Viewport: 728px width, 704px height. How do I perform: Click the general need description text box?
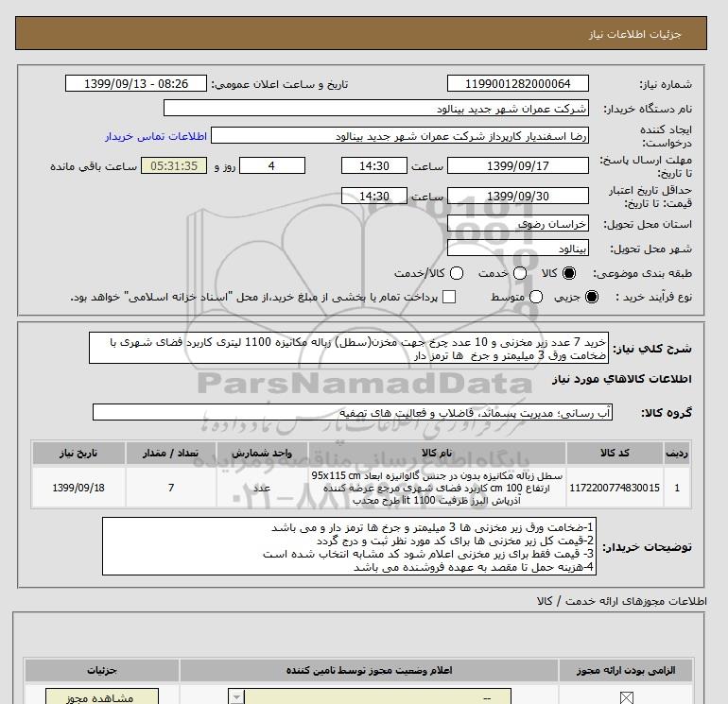[349, 348]
